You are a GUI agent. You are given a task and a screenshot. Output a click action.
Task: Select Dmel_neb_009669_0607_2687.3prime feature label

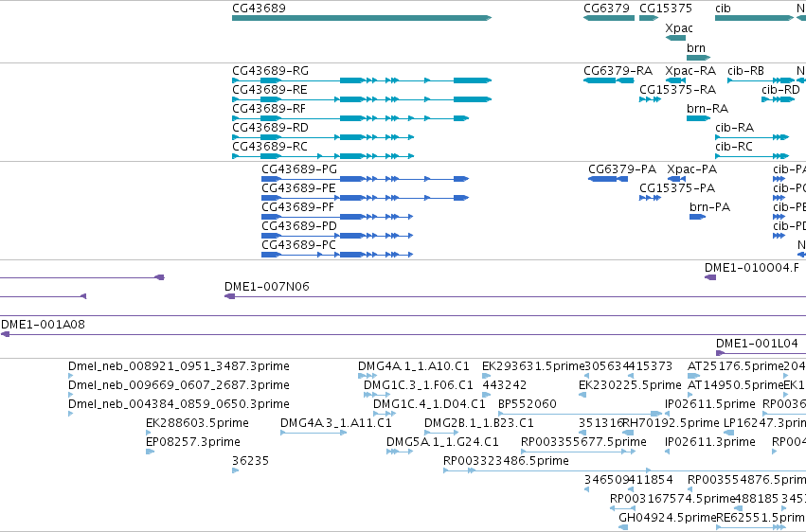click(x=178, y=385)
